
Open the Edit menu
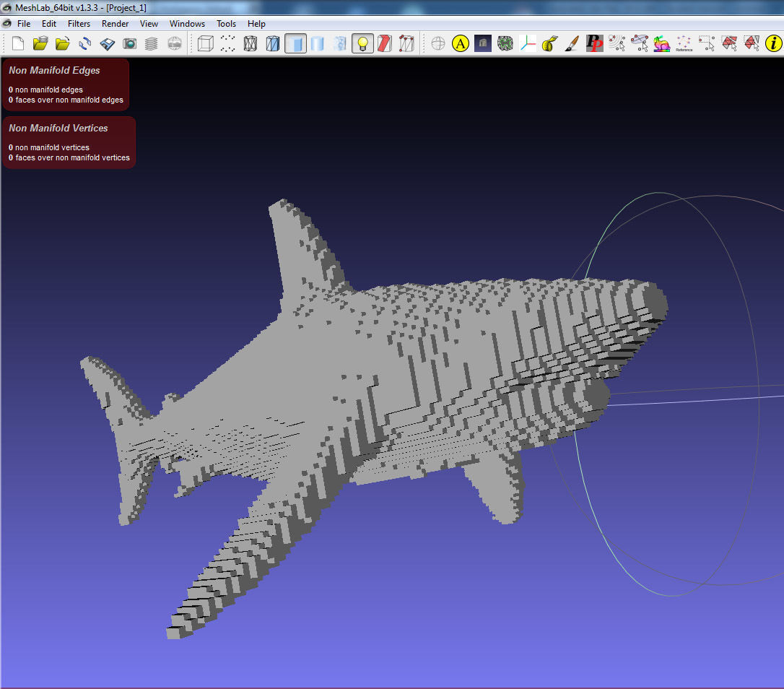(49, 24)
